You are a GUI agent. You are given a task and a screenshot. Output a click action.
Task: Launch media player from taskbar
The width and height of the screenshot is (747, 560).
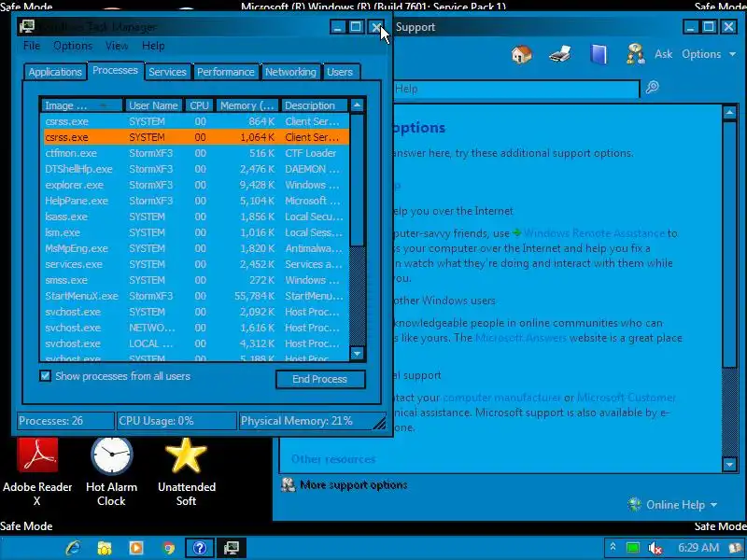(135, 548)
